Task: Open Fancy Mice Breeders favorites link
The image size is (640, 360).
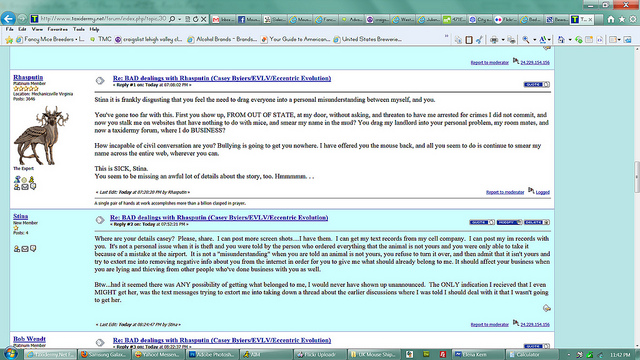Action: click(x=50, y=40)
